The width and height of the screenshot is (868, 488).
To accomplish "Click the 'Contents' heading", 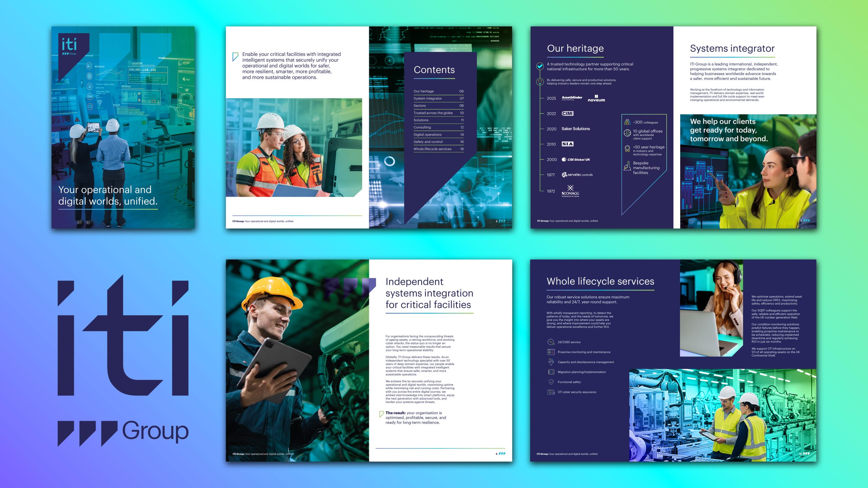I will [x=434, y=70].
